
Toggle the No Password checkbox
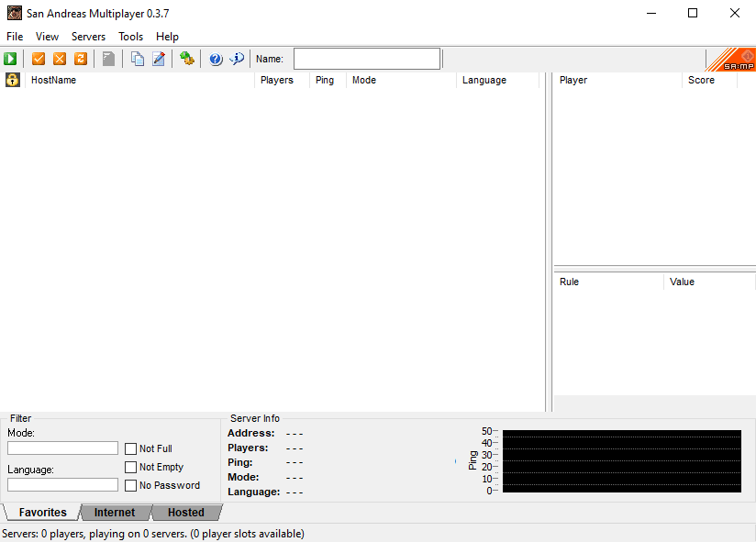coord(131,485)
